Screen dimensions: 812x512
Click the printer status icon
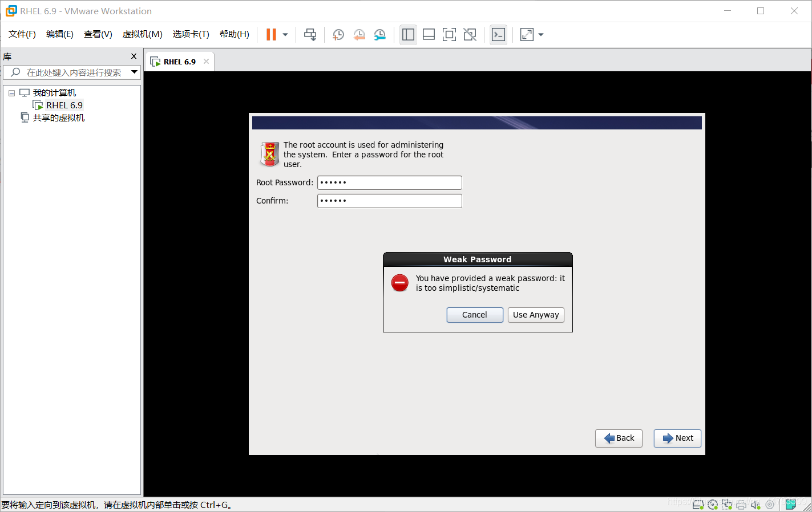point(741,505)
